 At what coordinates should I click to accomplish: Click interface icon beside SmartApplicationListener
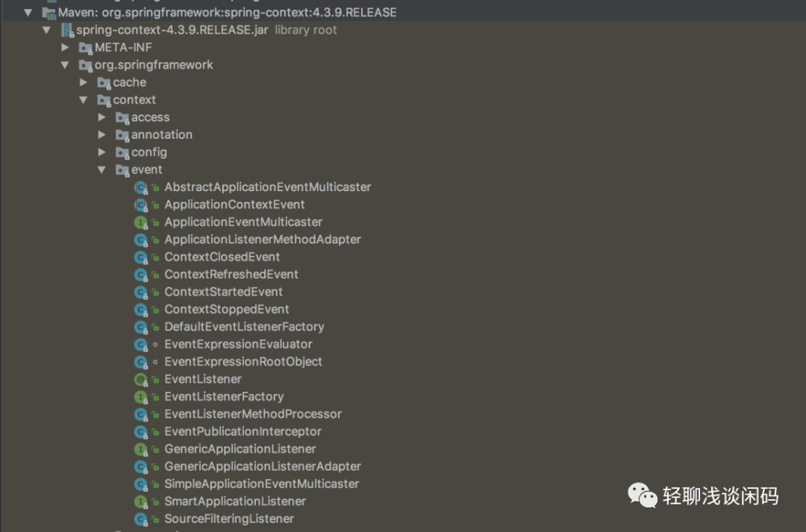point(141,502)
